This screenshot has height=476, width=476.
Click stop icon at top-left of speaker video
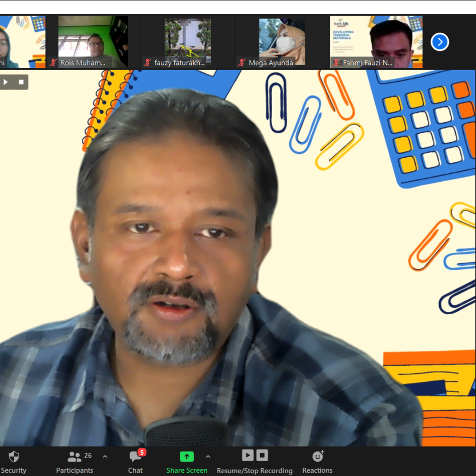tap(21, 82)
